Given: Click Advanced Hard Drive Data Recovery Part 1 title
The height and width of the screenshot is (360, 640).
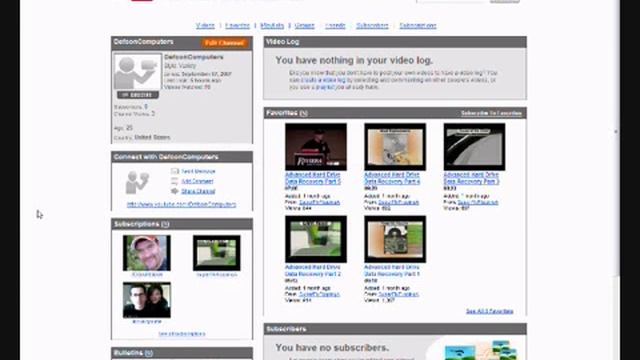Looking at the screenshot, I should (392, 270).
